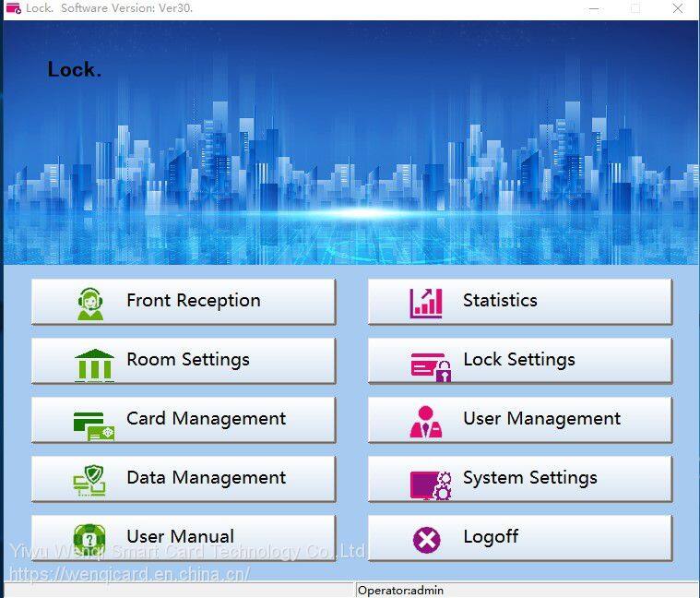Click the Front Reception headset person icon
Viewport: 700px width, 598px height.
(90, 303)
